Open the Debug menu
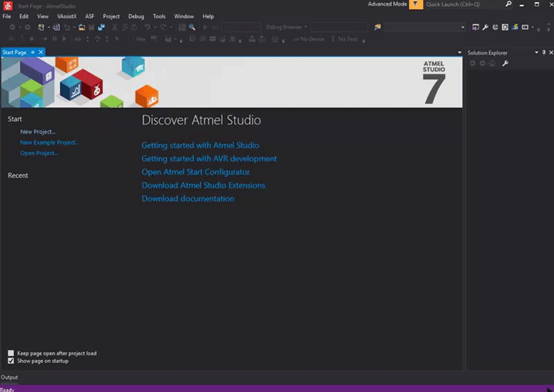 click(x=136, y=16)
